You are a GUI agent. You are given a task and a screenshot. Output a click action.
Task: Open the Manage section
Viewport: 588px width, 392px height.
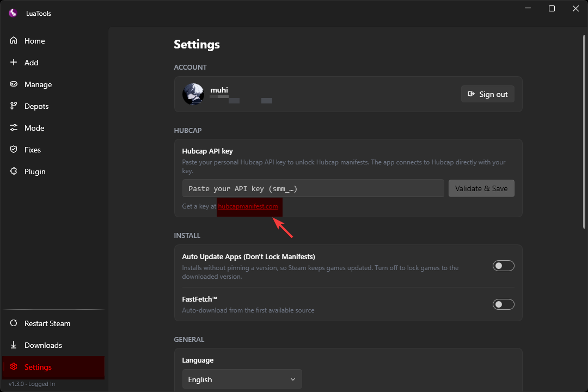coord(53,84)
